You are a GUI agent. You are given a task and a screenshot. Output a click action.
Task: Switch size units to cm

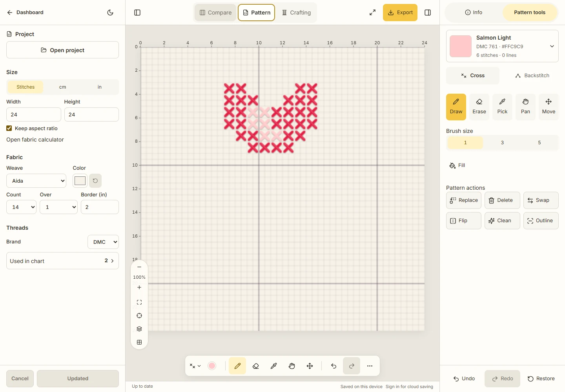pyautogui.click(x=62, y=87)
